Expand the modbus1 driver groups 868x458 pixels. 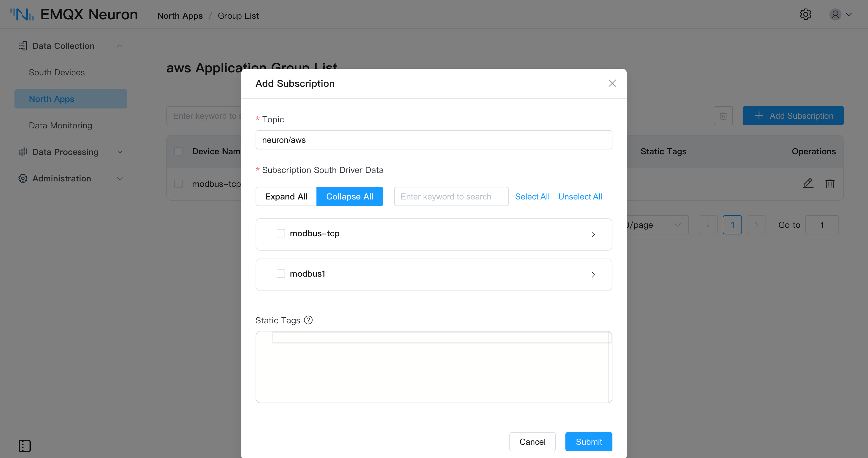[x=593, y=275]
